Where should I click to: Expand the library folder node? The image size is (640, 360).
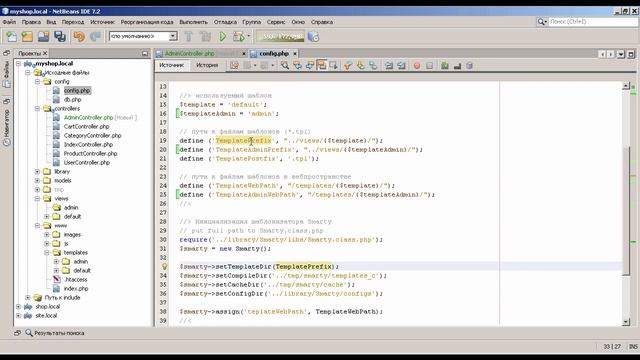click(x=37, y=171)
